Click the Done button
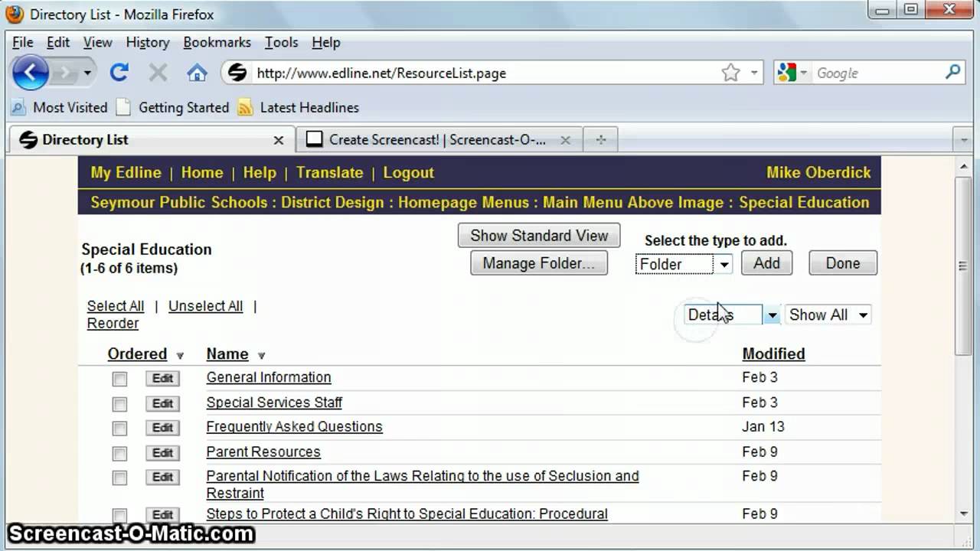Viewport: 980px width, 551px height. click(x=843, y=263)
